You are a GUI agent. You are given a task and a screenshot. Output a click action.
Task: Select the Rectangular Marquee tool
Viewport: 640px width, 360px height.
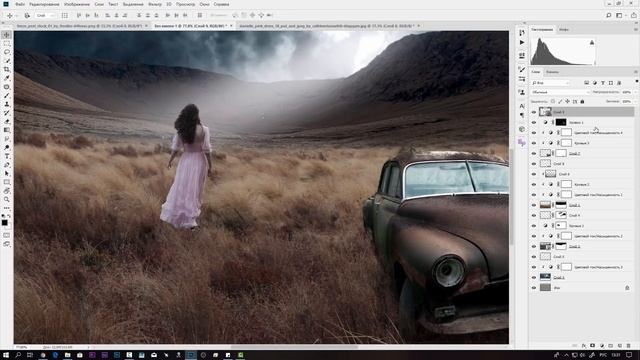[7, 44]
